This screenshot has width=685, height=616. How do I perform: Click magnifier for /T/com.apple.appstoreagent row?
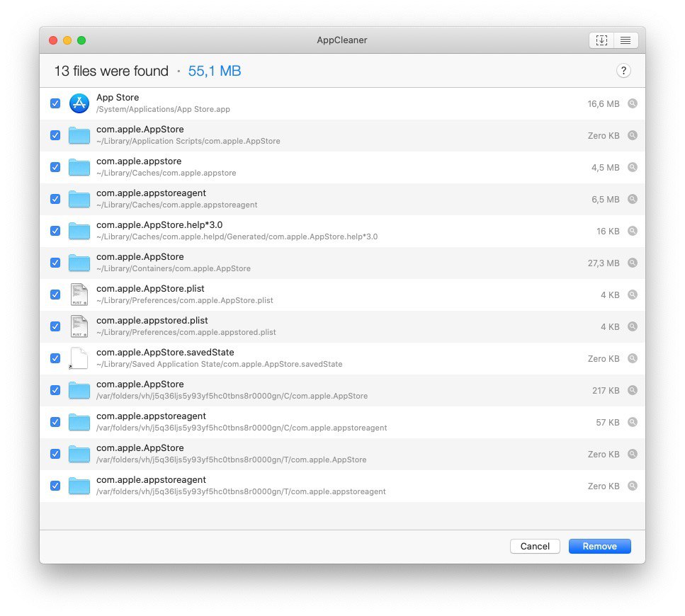(632, 486)
